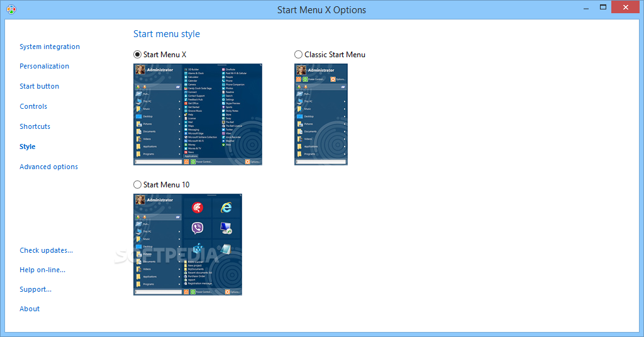The width and height of the screenshot is (644, 337).
Task: Maximize the Start Menu X Options window
Action: click(x=603, y=8)
